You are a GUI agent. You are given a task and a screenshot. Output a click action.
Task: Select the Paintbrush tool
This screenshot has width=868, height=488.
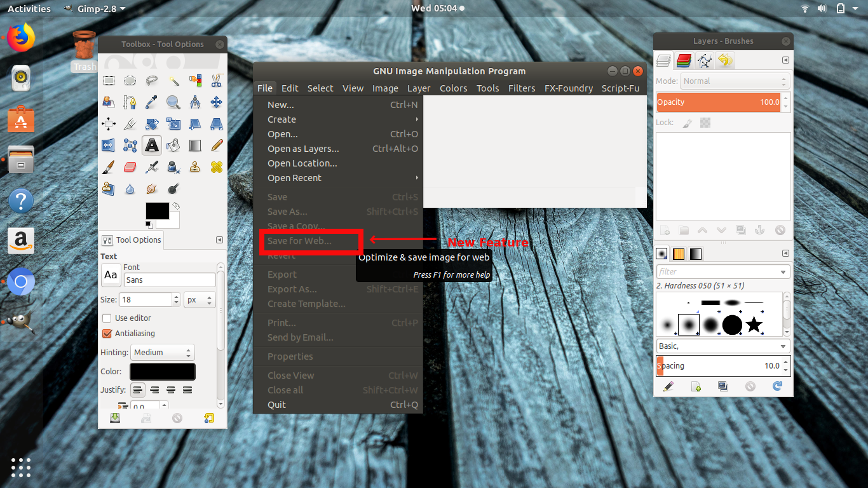click(109, 167)
